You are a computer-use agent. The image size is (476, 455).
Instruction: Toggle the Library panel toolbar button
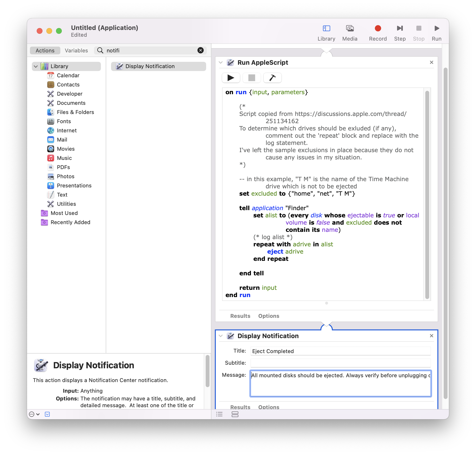coord(326,33)
